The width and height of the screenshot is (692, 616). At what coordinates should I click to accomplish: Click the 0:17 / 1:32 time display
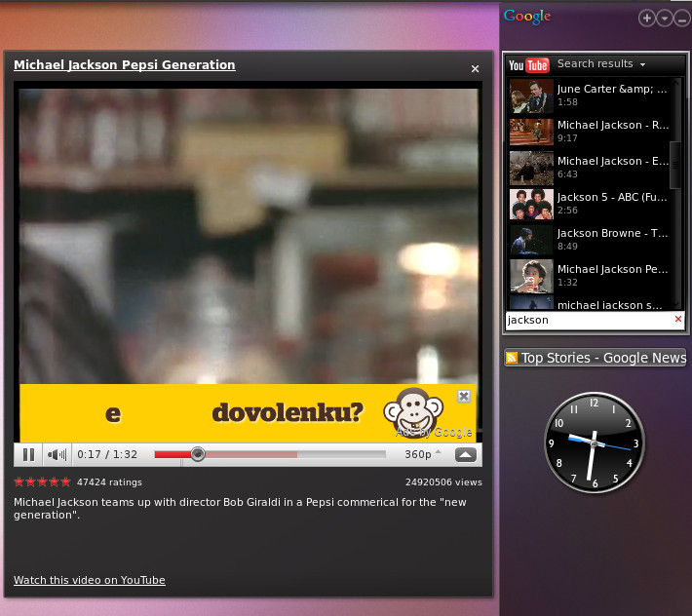pos(107,454)
